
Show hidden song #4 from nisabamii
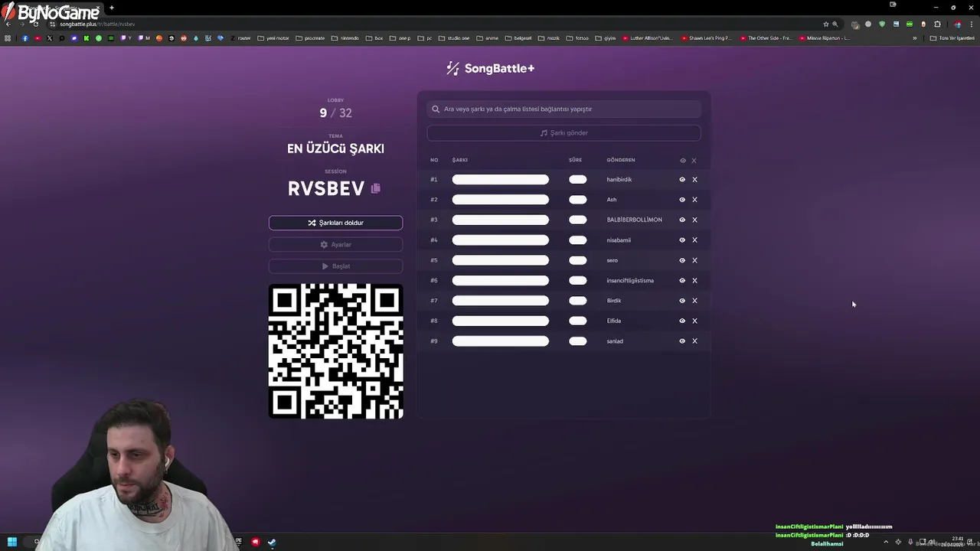pos(682,240)
